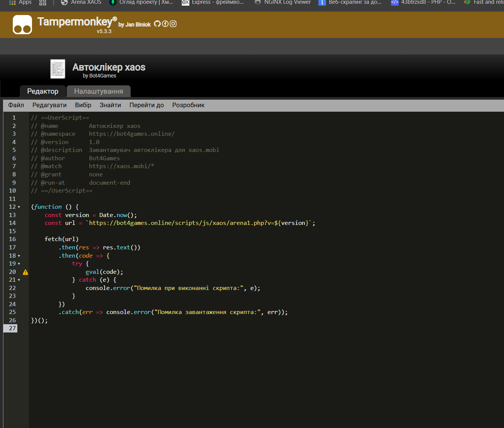Screen dimensions: 504x428
Task: Open the Вибір menu
Action: [83, 105]
